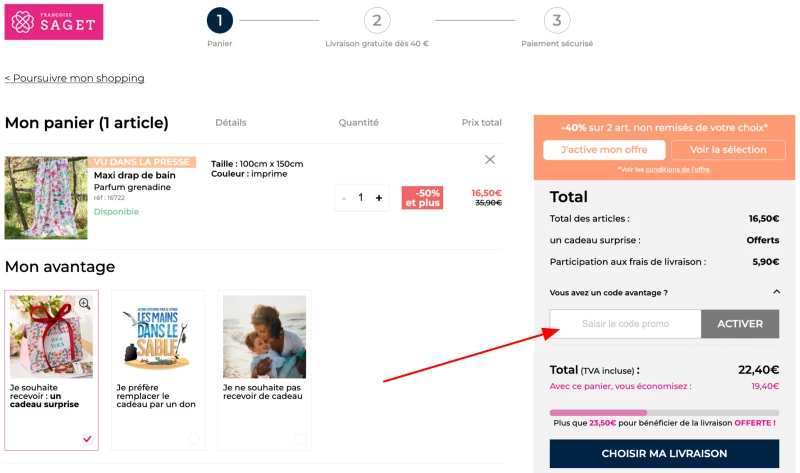Go to step 3 Paiement sécurisé circle
800x473 pixels.
[557, 20]
